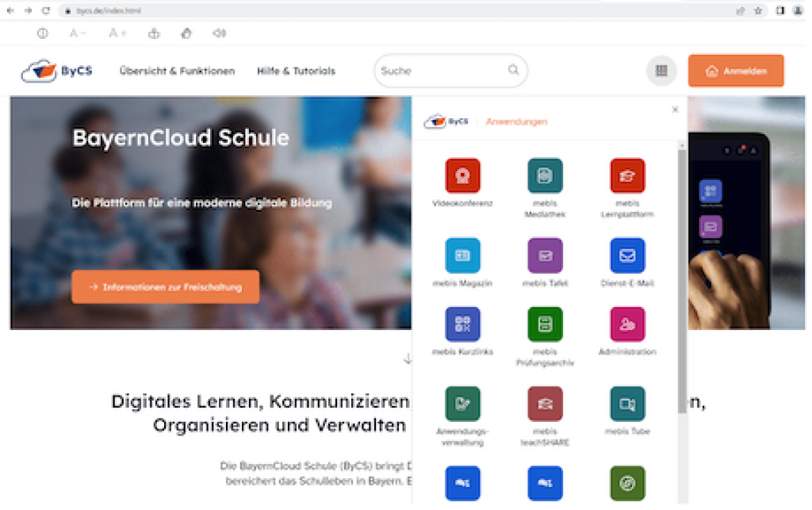Viewport: 812px width, 510px height.
Task: Launch mebis Prüfungsarchiv
Action: pyautogui.click(x=545, y=324)
